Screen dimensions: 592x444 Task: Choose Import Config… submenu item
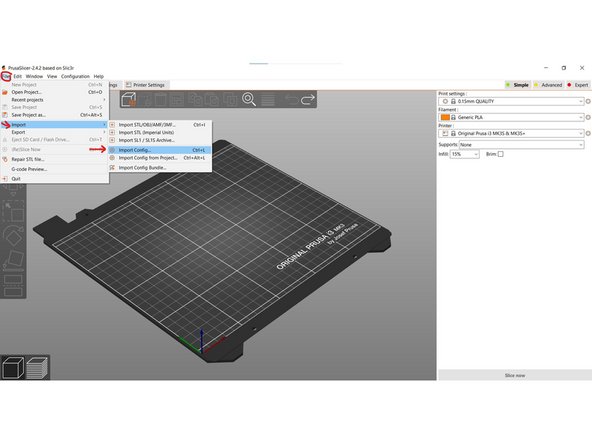point(160,150)
